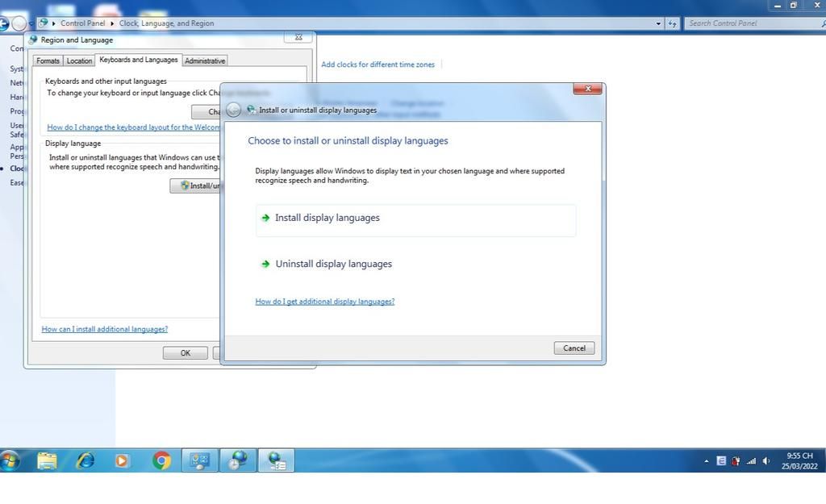This screenshot has height=504, width=826.
Task: Switch to Region and Language taskbar item
Action: 238,460
